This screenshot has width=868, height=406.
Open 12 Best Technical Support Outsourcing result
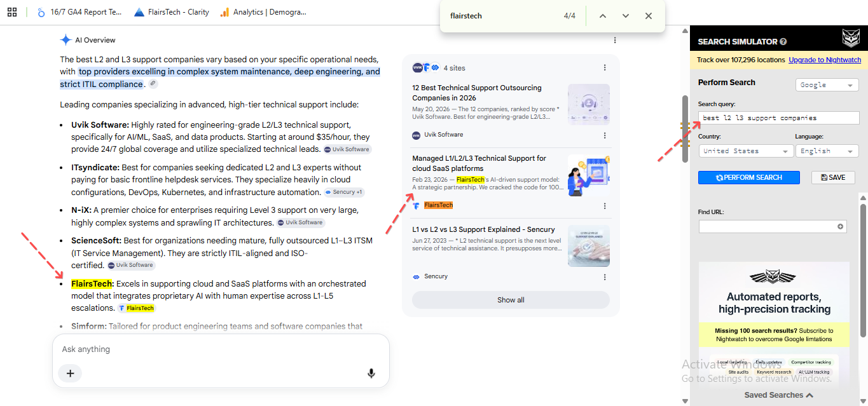(477, 93)
